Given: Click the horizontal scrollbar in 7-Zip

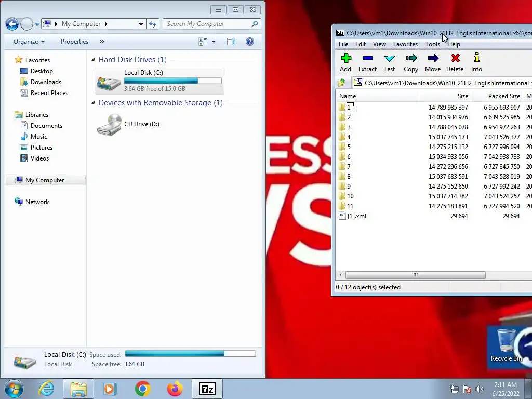Looking at the screenshot, I should 415,275.
